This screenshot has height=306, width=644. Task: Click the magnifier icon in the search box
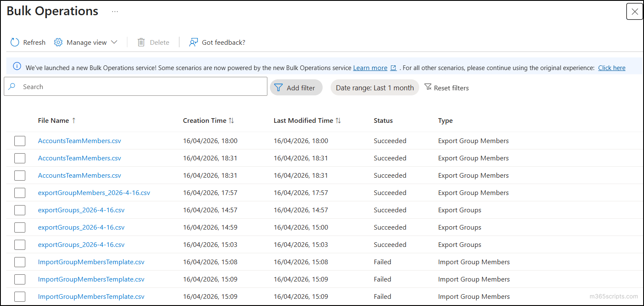click(x=12, y=86)
